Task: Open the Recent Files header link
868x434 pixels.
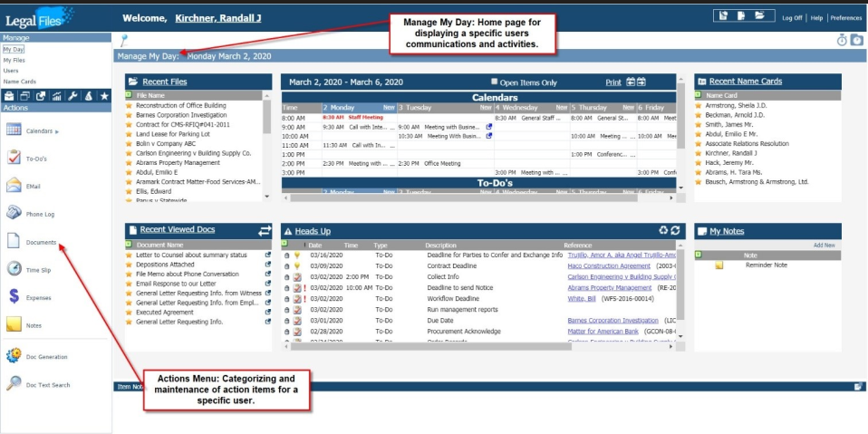Action: [x=164, y=82]
